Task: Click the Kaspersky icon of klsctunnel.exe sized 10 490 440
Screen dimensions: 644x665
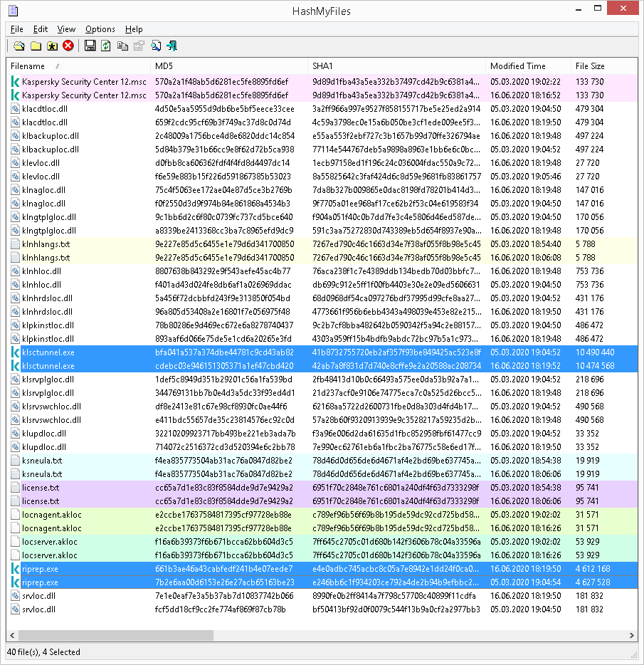Action: (x=15, y=352)
